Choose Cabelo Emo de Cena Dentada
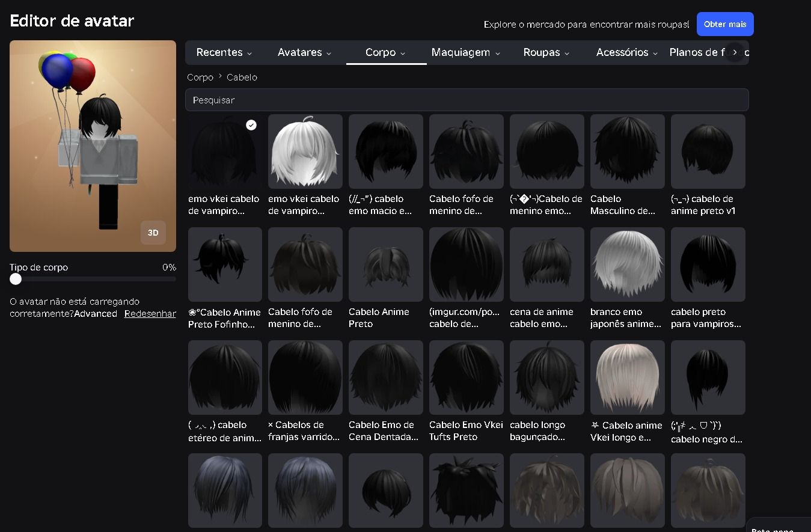The height and width of the screenshot is (532, 811). tap(386, 378)
